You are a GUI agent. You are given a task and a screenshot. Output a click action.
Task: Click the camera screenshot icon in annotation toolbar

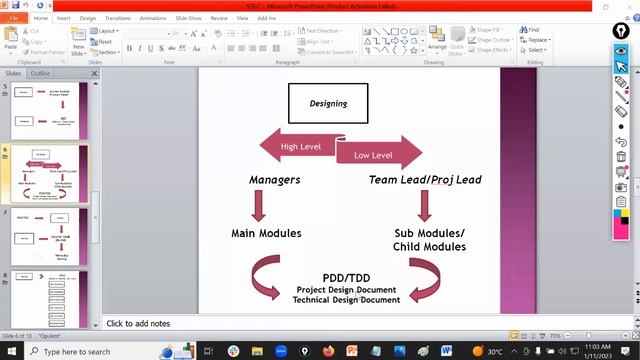click(621, 187)
